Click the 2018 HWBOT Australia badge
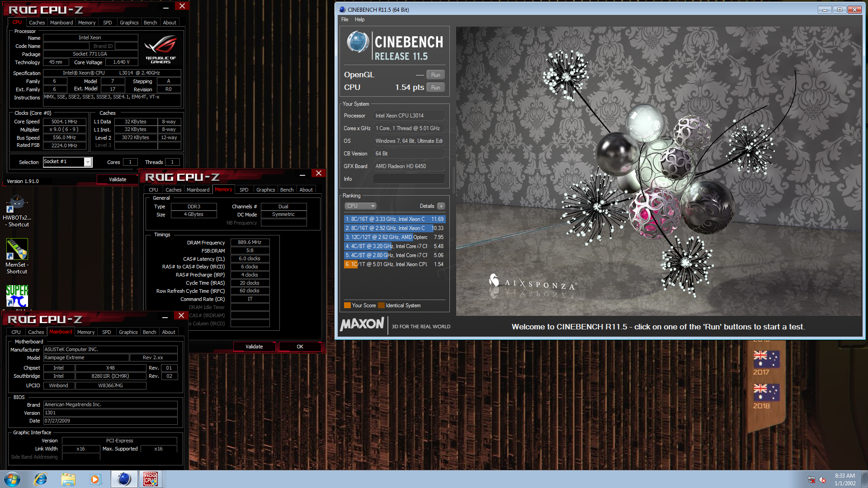Viewport: 868px width, 488px height. click(766, 396)
